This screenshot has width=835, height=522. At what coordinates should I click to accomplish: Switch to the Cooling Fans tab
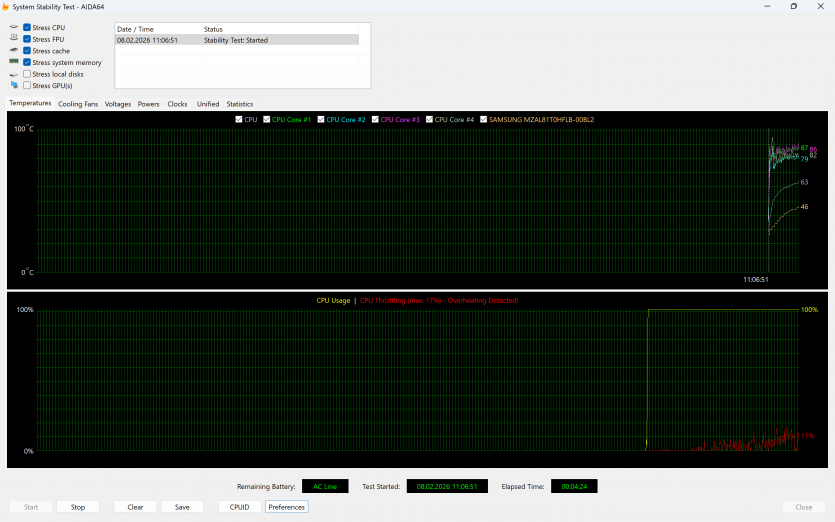pyautogui.click(x=78, y=104)
